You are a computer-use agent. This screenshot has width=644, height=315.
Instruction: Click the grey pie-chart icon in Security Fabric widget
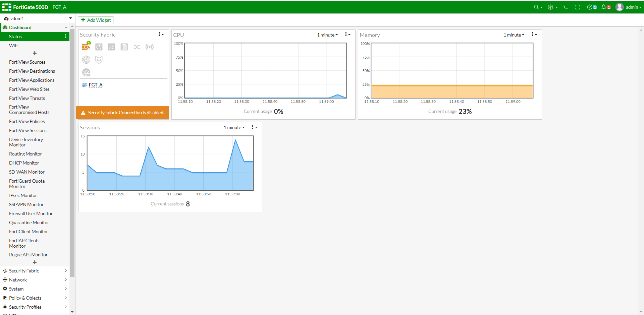[x=99, y=47]
